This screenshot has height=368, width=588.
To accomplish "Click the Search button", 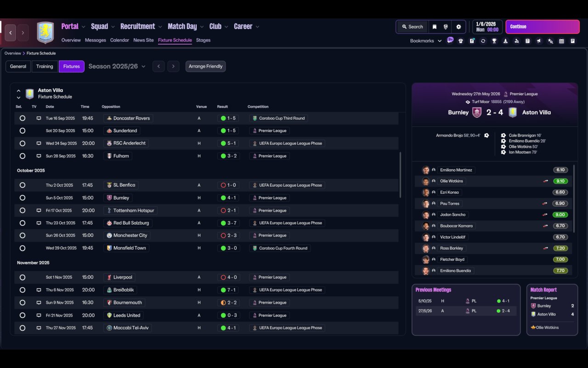I will point(412,27).
